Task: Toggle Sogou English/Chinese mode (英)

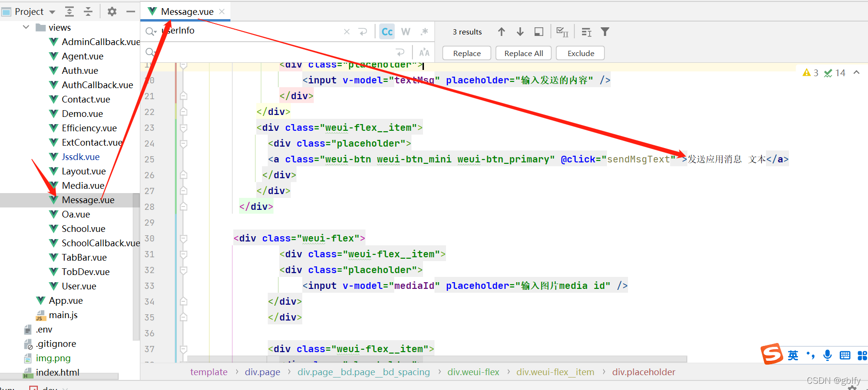Action: point(793,356)
